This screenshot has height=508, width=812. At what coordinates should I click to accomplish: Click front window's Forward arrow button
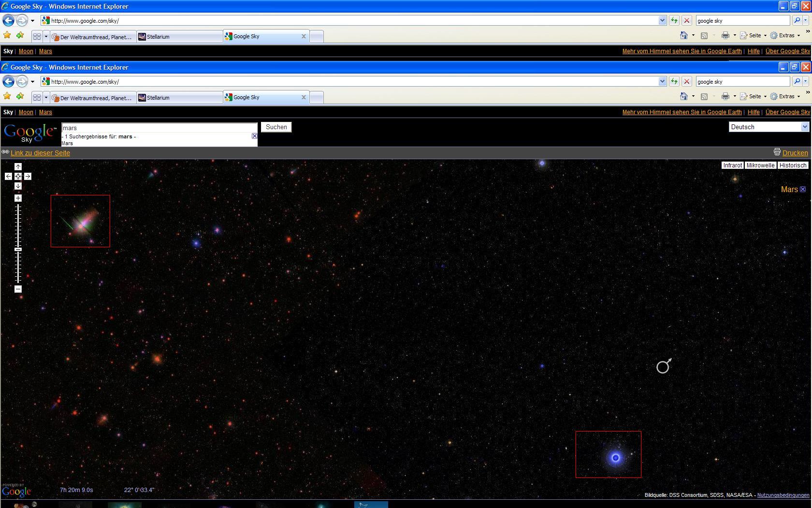coord(22,81)
